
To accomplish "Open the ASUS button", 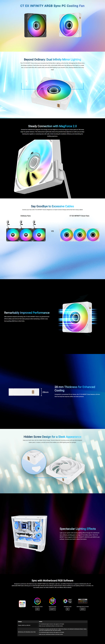I will pos(37,609).
